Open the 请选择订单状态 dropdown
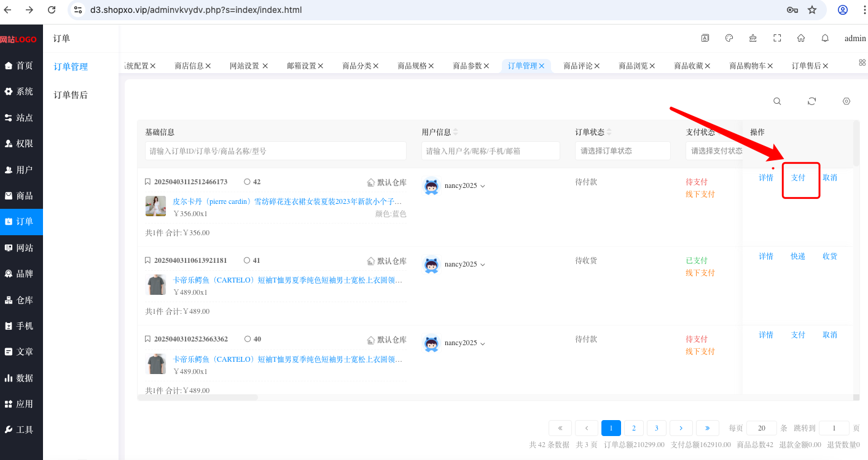This screenshot has height=460, width=868. (x=623, y=150)
